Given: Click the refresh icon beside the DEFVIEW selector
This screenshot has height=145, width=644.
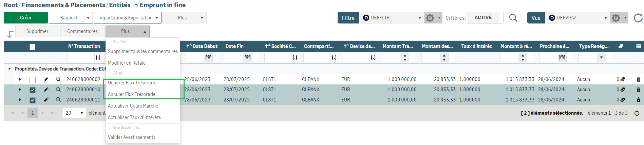Looking at the screenshot, I should (638, 18).
